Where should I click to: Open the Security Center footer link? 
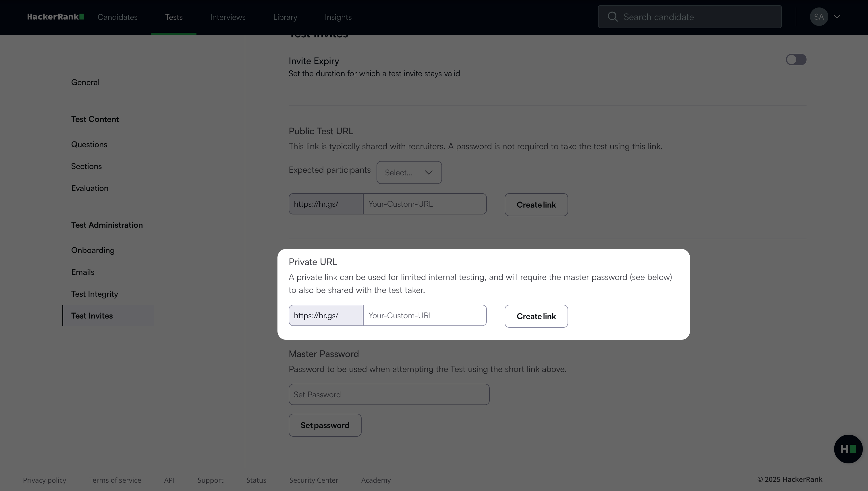click(313, 480)
